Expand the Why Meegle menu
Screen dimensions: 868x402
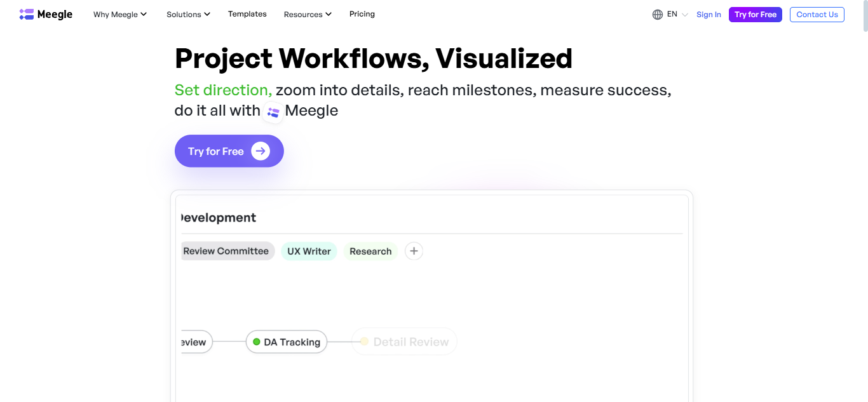pyautogui.click(x=120, y=14)
